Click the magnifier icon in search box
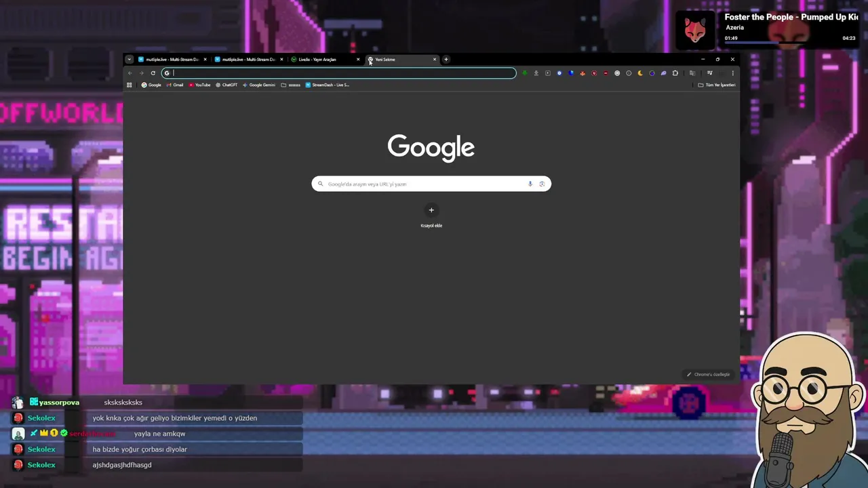 [321, 184]
